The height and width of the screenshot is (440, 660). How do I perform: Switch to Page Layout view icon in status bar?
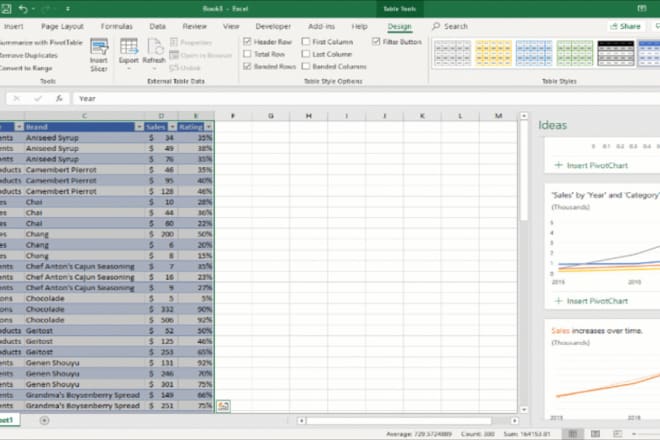(x=595, y=434)
